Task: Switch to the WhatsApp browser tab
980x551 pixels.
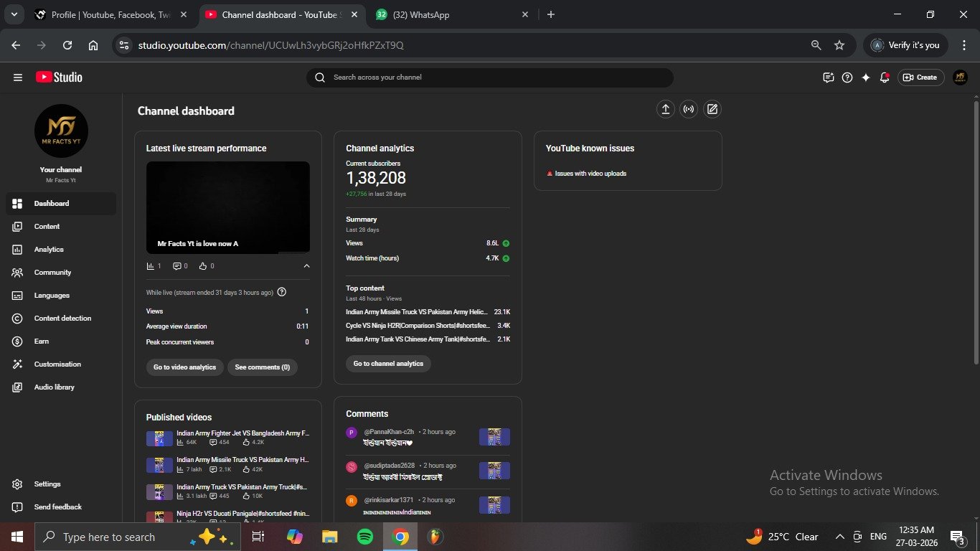Action: (x=452, y=14)
